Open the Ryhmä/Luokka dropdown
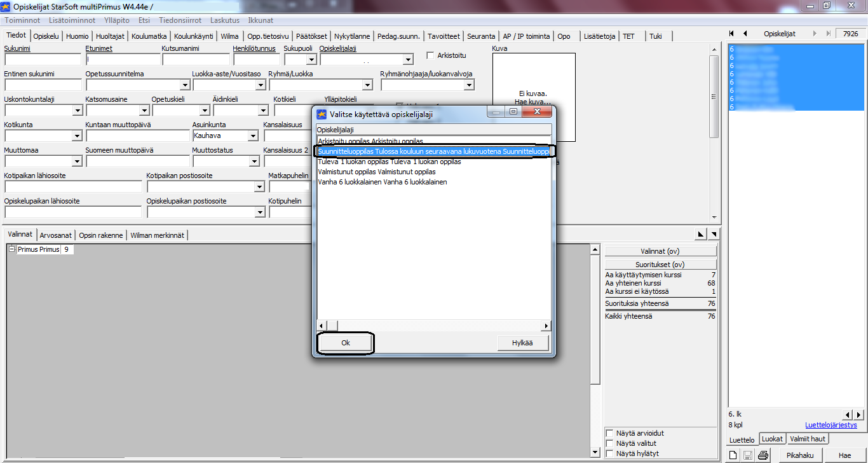 (367, 85)
